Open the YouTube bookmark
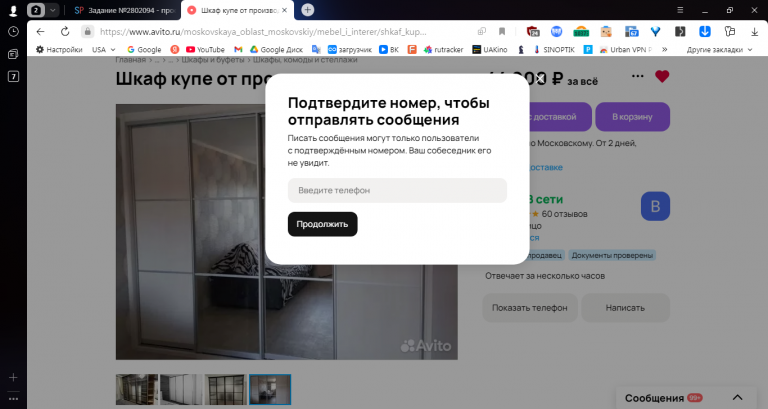This screenshot has width=768, height=409. coord(205,49)
